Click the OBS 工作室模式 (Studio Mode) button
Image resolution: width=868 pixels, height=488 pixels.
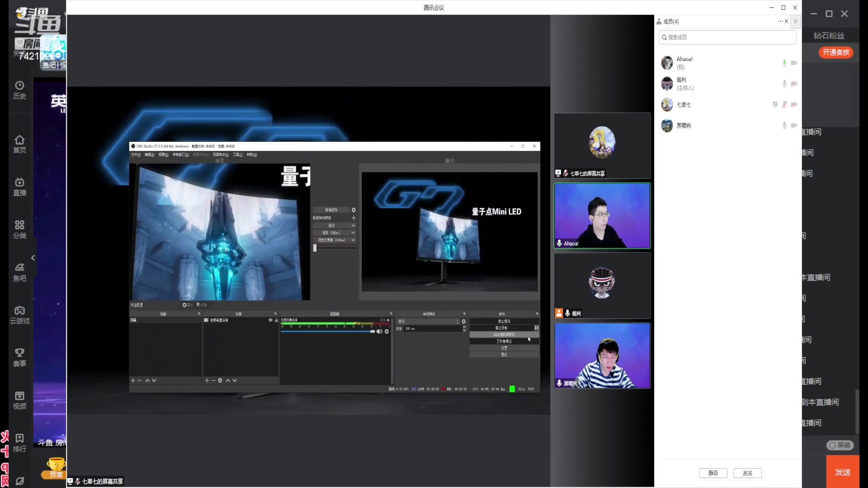tap(504, 341)
